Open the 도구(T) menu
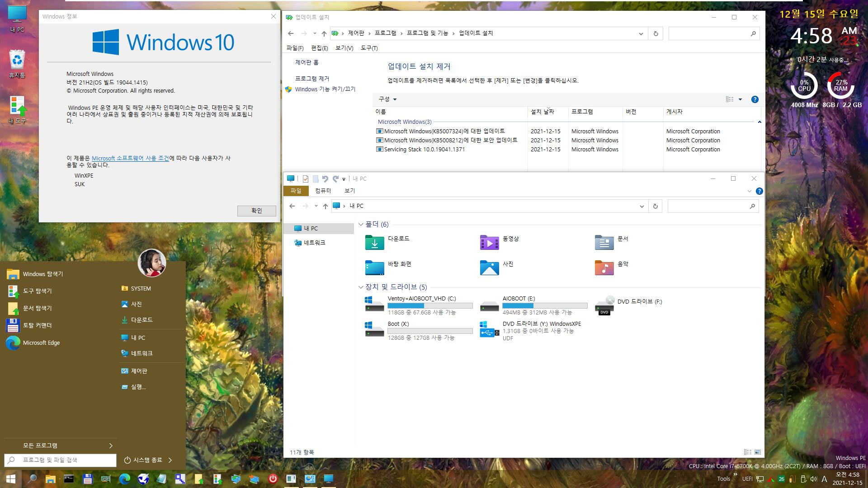 click(369, 48)
